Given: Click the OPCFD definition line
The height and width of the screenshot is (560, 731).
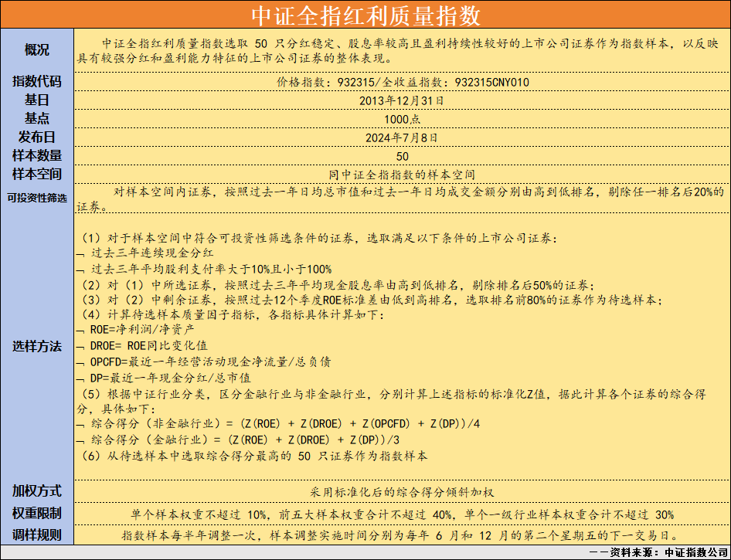Looking at the screenshot, I should [204, 362].
